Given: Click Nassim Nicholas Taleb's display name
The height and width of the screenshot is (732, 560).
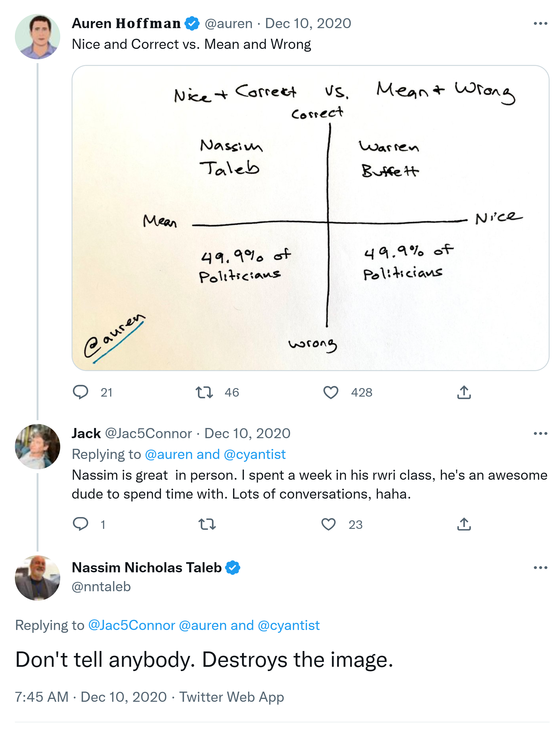Looking at the screenshot, I should tap(147, 567).
